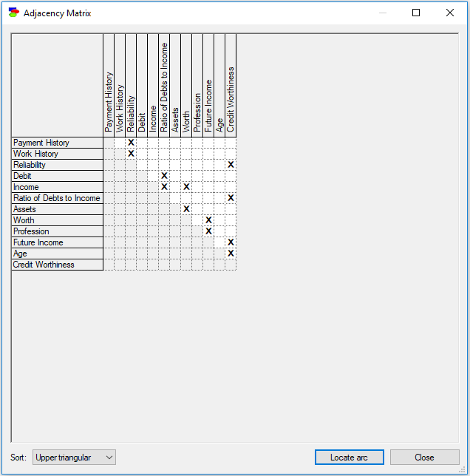The width and height of the screenshot is (470, 476).
Task: Select the Reliability row header
Action: [58, 165]
